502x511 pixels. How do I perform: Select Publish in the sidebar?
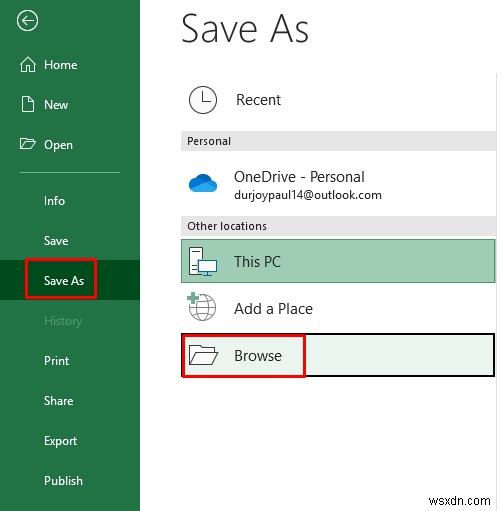click(x=70, y=481)
